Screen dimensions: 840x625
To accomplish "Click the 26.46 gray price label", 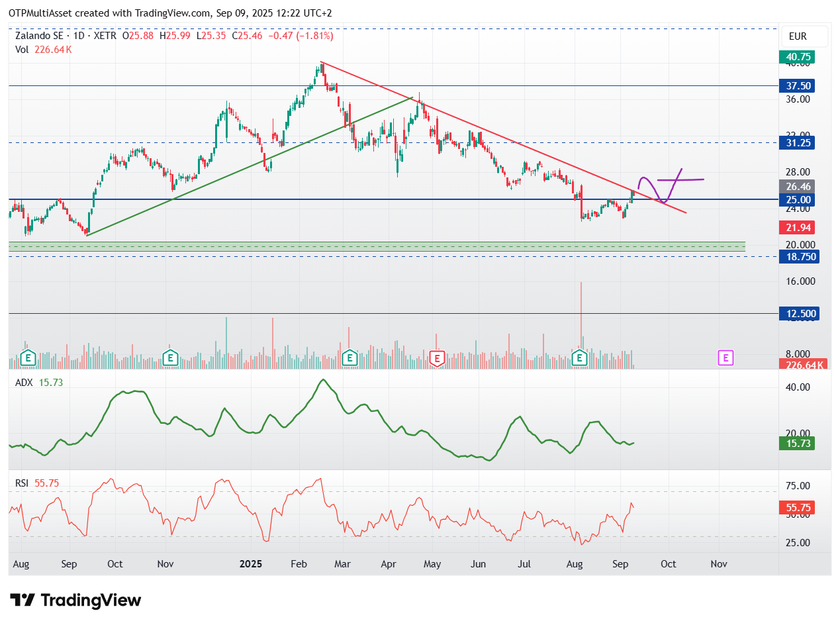I will [797, 187].
